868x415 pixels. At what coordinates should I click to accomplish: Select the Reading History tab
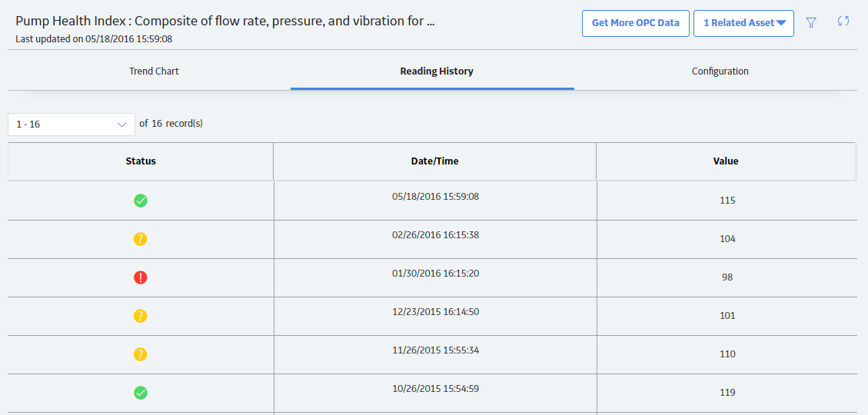437,71
